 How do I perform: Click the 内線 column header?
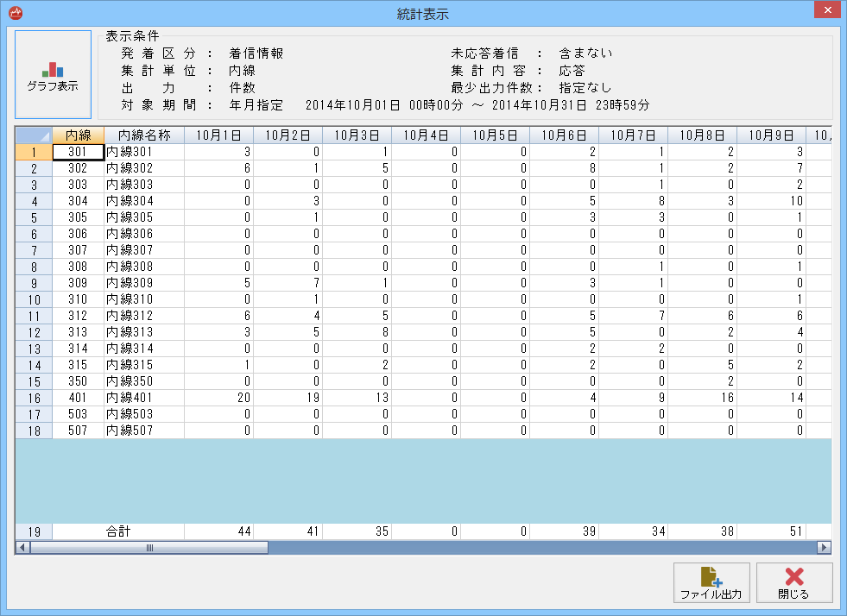click(x=78, y=135)
